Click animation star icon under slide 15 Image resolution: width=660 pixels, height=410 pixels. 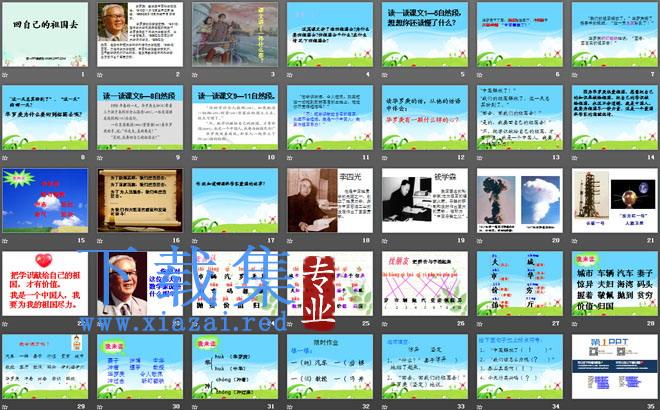(5, 241)
